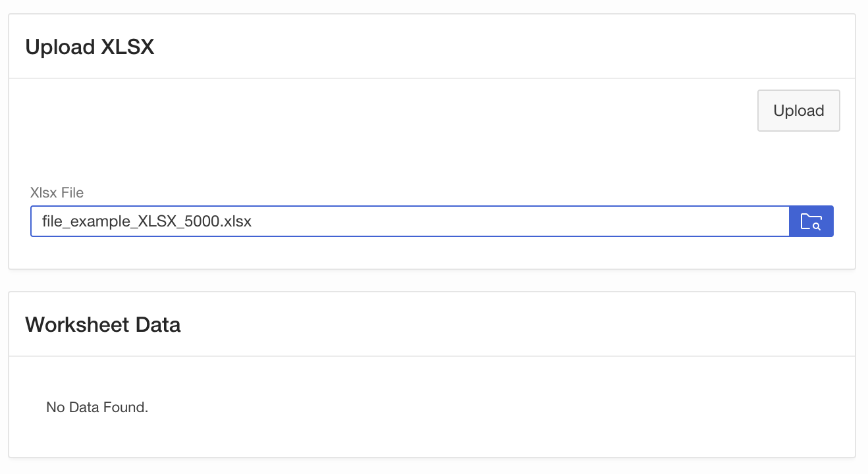Click the empty area beside the Upload button
This screenshot has height=474, width=868.
[x=395, y=111]
